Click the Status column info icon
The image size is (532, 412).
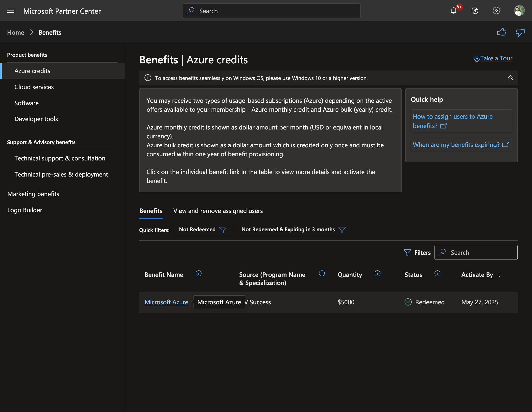coord(437,273)
